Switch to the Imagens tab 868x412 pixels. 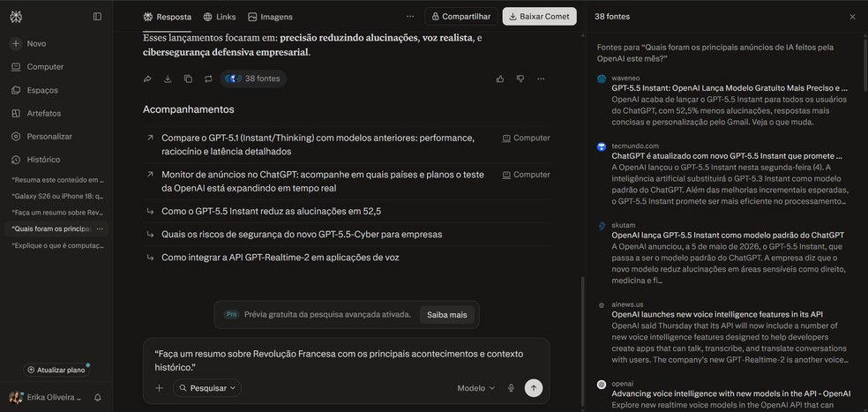(270, 17)
